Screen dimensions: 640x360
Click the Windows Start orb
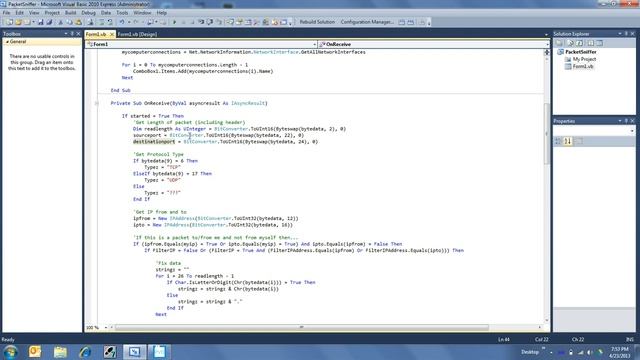click(10, 351)
